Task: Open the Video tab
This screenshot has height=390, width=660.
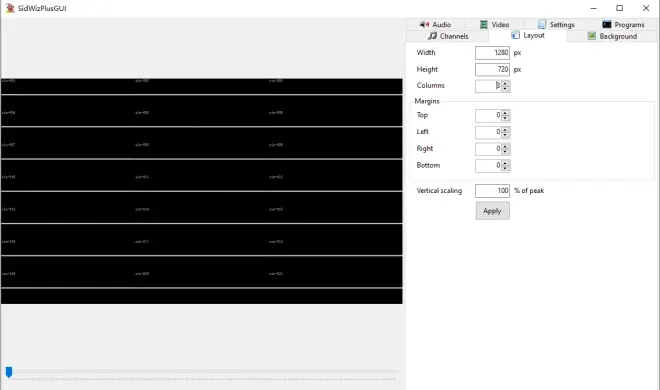Action: [495, 24]
